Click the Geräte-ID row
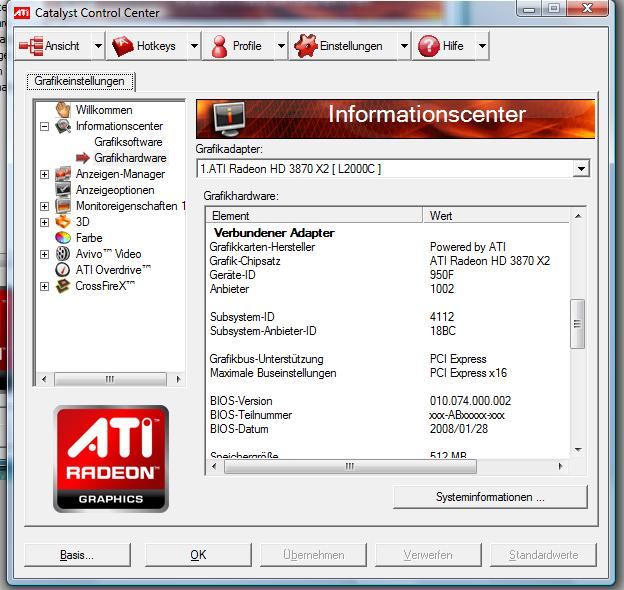624x590 pixels. tap(388, 275)
